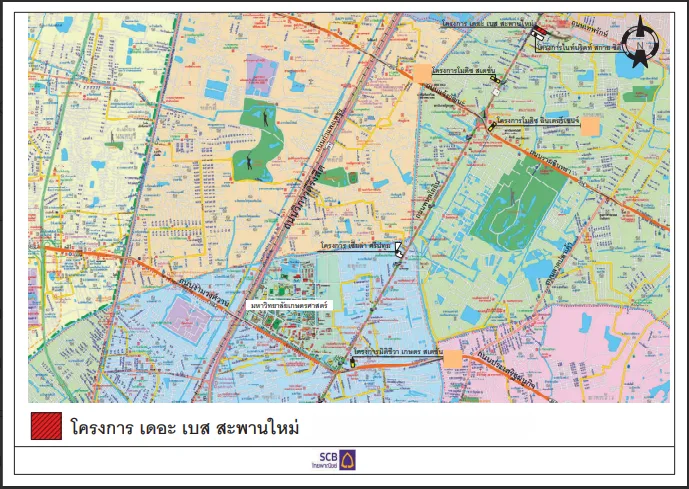Click label โครงการมิติชีวา เกษตร สเตชั่น
Screen dimensions: 689x489
point(398,352)
